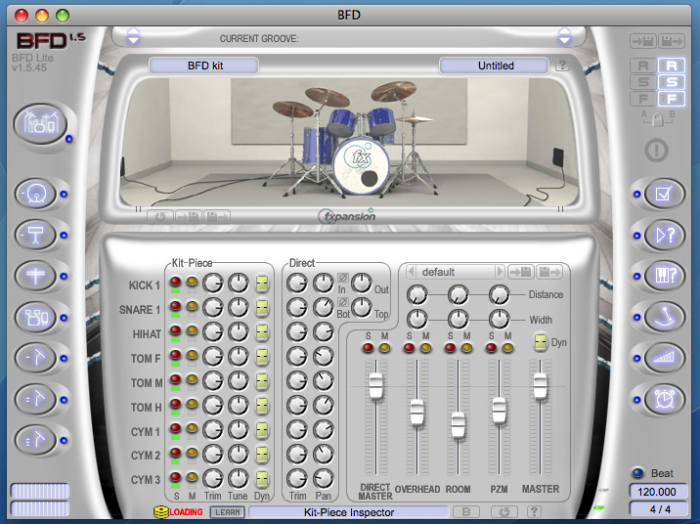
Task: Open the options checkbox panel icon
Action: pyautogui.click(x=664, y=194)
